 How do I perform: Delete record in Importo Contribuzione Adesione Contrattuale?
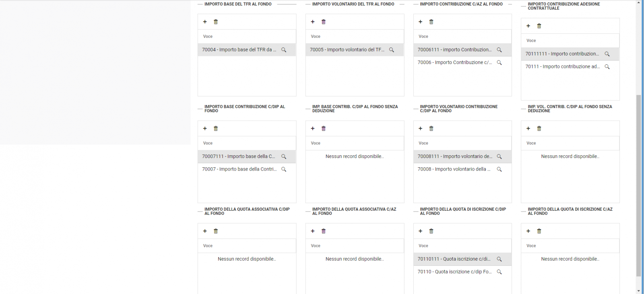tap(539, 26)
